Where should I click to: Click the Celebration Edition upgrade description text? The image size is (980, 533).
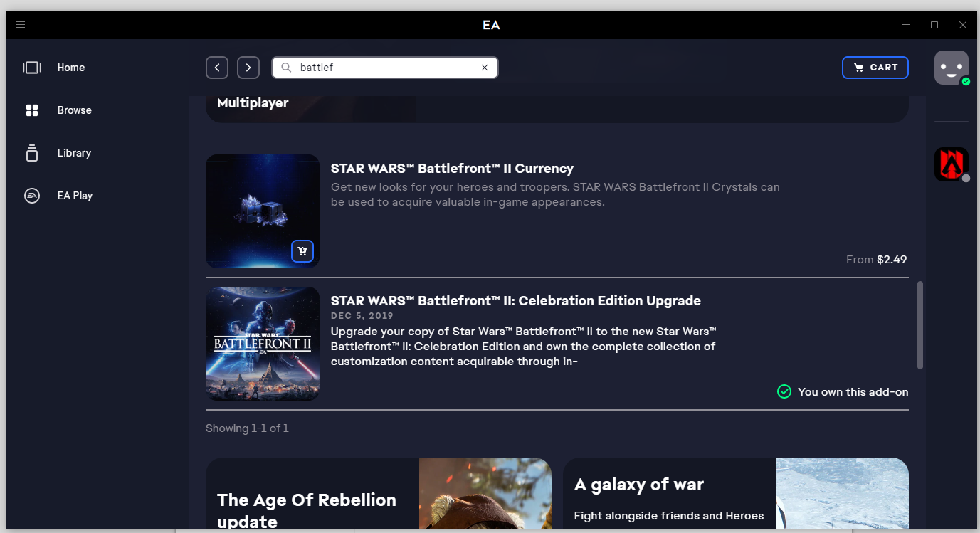pos(523,347)
